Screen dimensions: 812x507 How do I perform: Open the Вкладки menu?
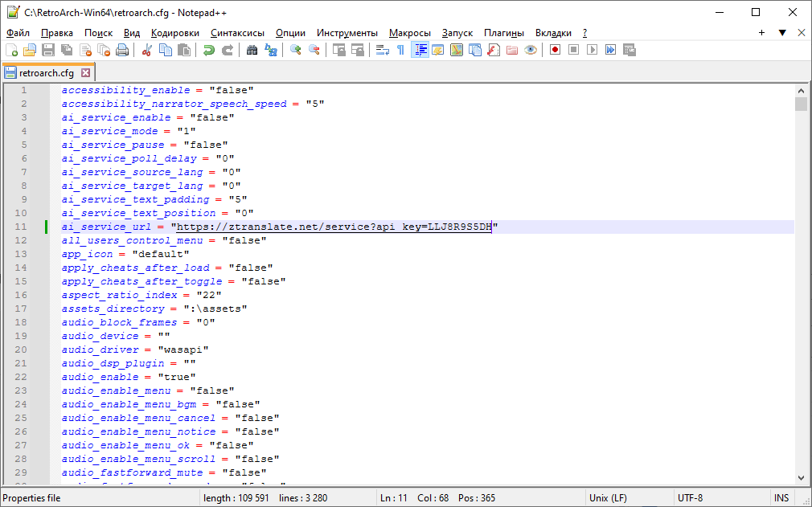[x=553, y=33]
